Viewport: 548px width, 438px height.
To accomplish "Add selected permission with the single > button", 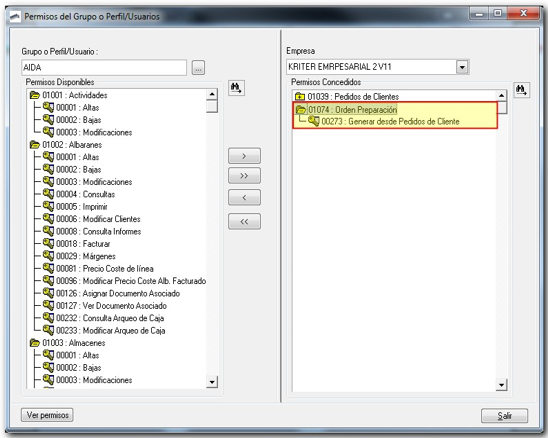I will (x=244, y=156).
